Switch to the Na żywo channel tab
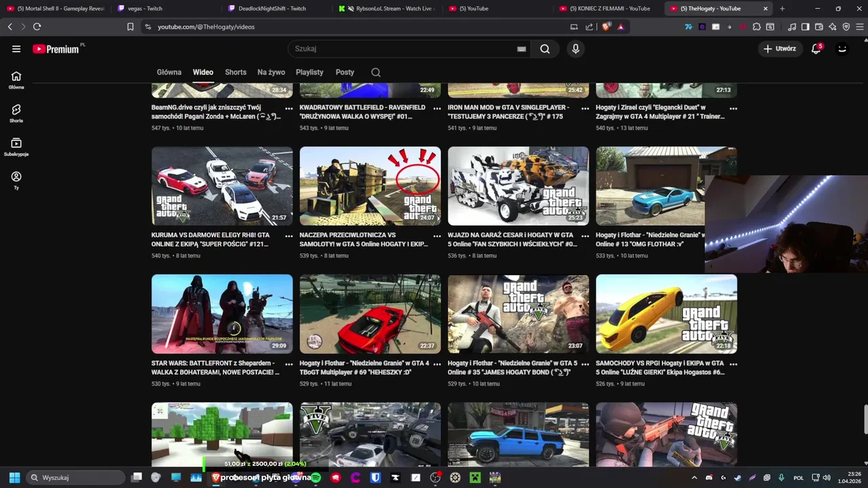The width and height of the screenshot is (868, 488). pyautogui.click(x=271, y=73)
